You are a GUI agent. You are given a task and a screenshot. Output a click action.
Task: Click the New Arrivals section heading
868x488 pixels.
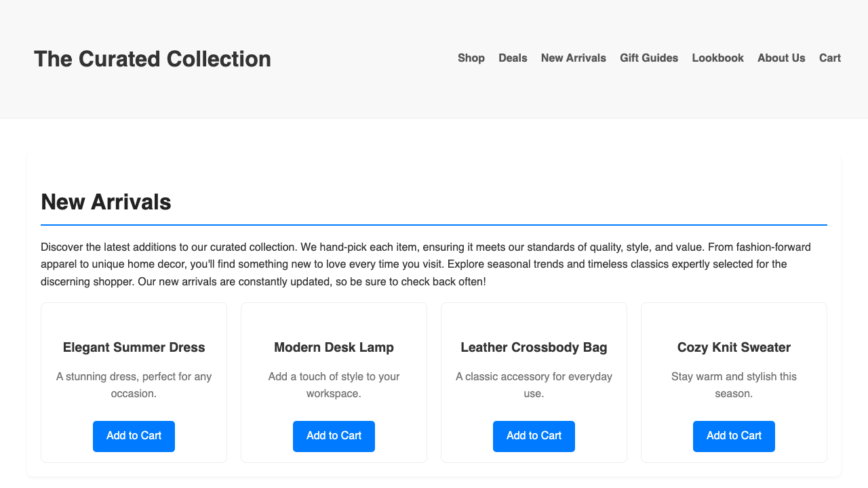tap(106, 202)
